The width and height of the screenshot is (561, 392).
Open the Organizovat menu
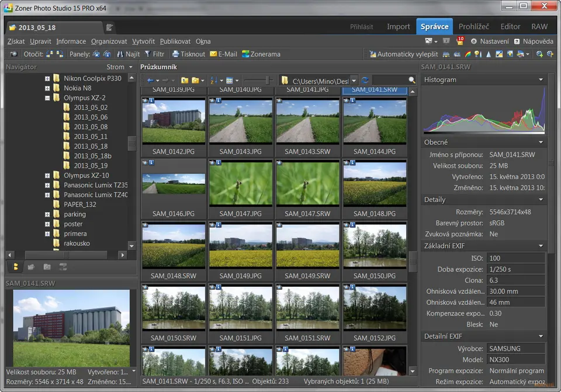[x=109, y=41]
